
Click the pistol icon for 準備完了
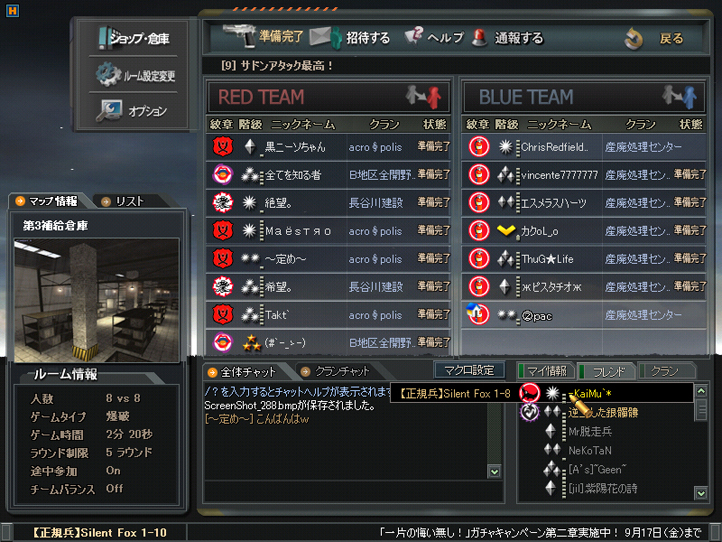click(239, 36)
